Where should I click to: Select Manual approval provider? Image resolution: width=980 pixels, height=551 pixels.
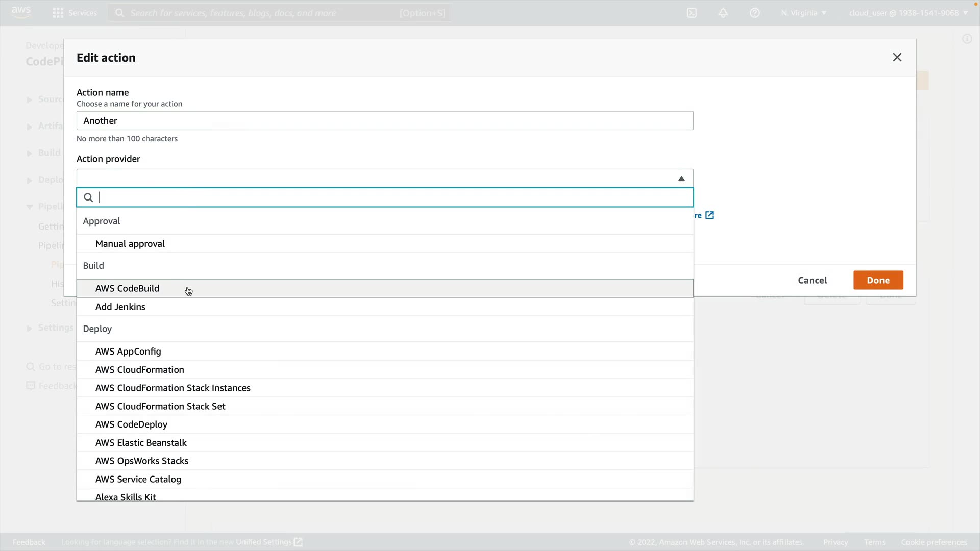coord(130,244)
